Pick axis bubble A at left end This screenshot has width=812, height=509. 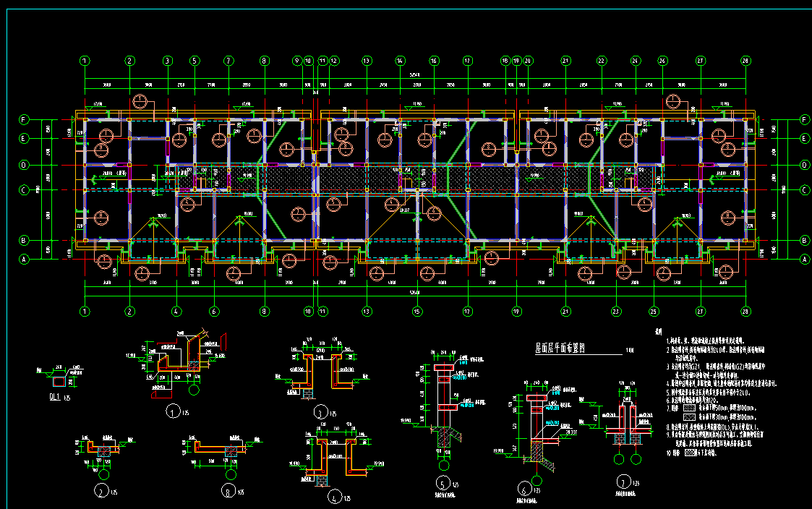[x=24, y=260]
